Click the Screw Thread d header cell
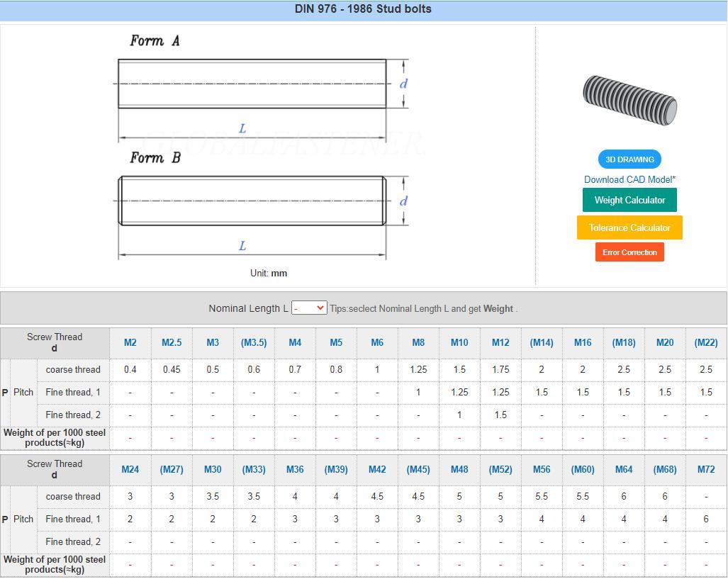The width and height of the screenshot is (728, 579). [x=55, y=342]
